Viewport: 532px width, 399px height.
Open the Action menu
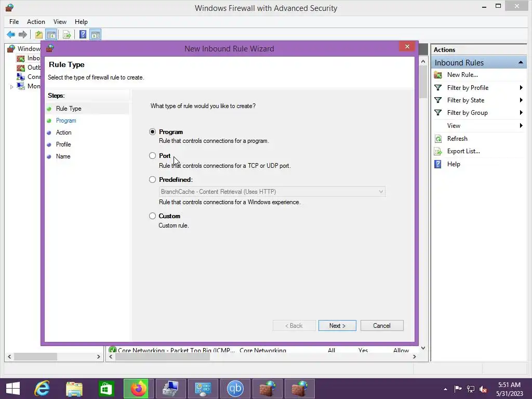(x=36, y=22)
